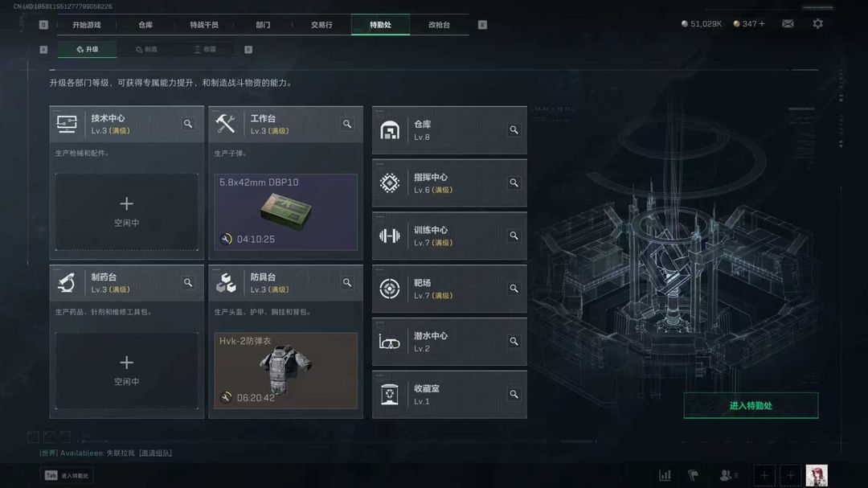Image resolution: width=868 pixels, height=488 pixels.
Task: Add production in idle 制药台 slot
Action: coord(127,371)
